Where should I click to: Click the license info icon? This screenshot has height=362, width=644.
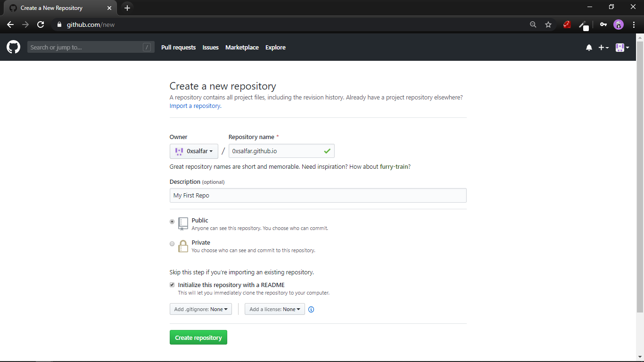click(311, 310)
